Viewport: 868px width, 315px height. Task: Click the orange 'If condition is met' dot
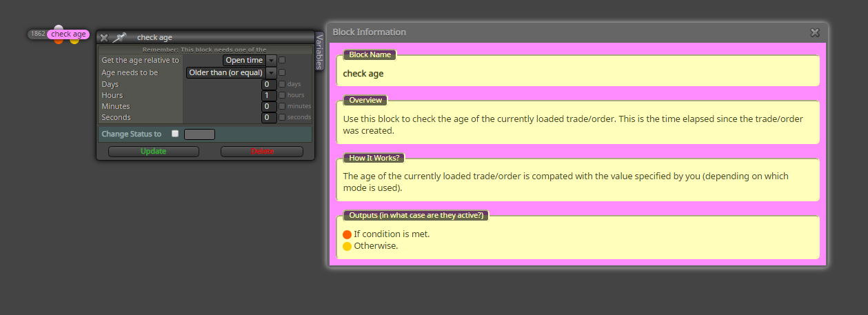(x=347, y=234)
